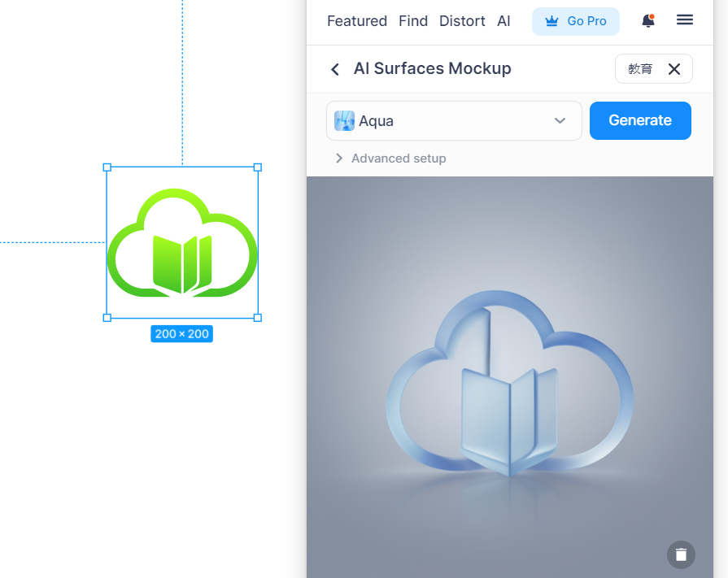Click the bottom-right selection handle
Image resolution: width=728 pixels, height=578 pixels.
[258, 317]
